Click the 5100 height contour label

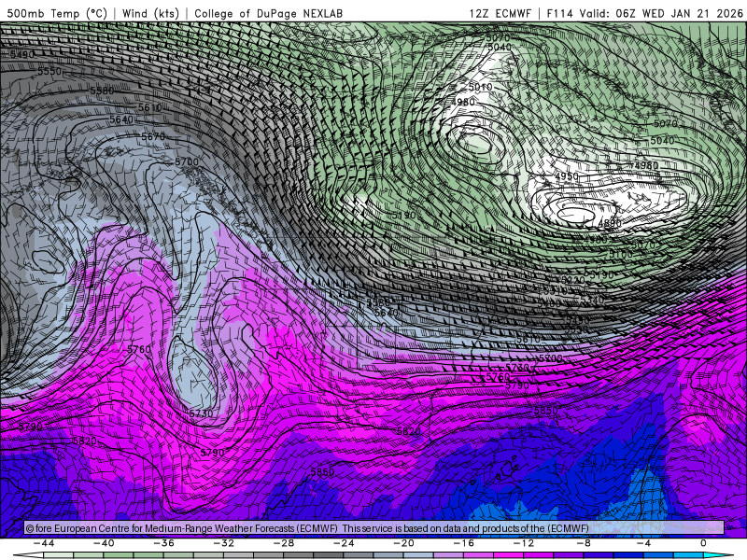pos(621,254)
